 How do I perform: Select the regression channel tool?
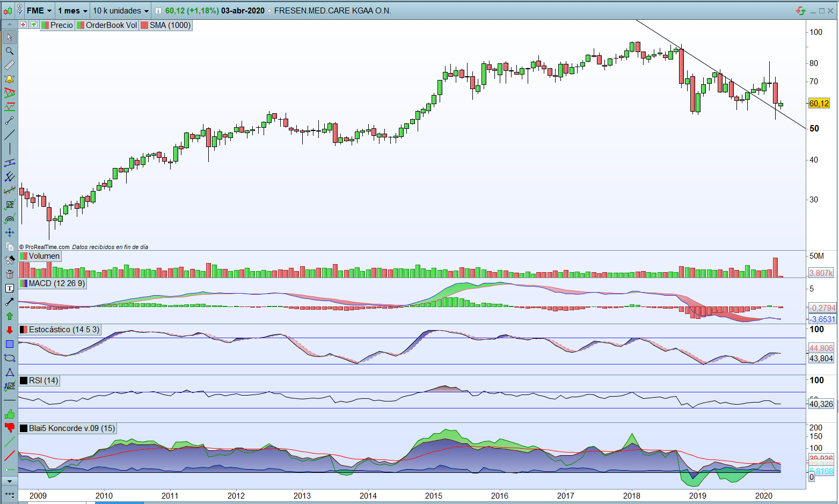pyautogui.click(x=9, y=191)
